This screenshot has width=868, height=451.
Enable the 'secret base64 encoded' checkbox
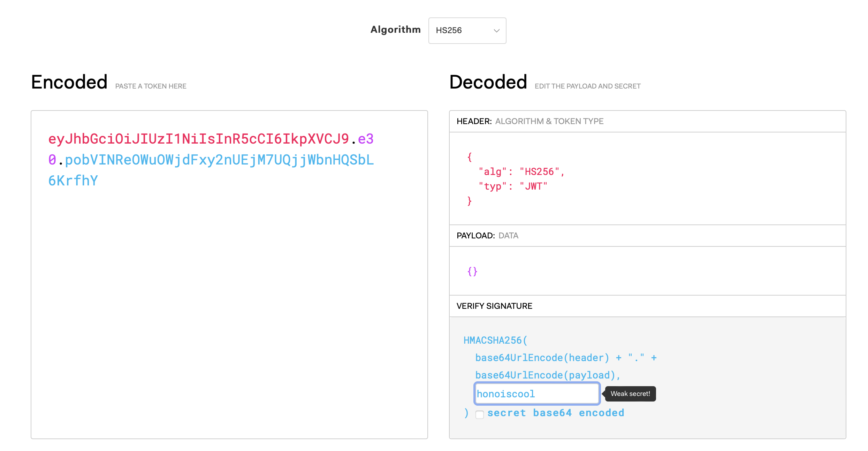[x=480, y=414]
